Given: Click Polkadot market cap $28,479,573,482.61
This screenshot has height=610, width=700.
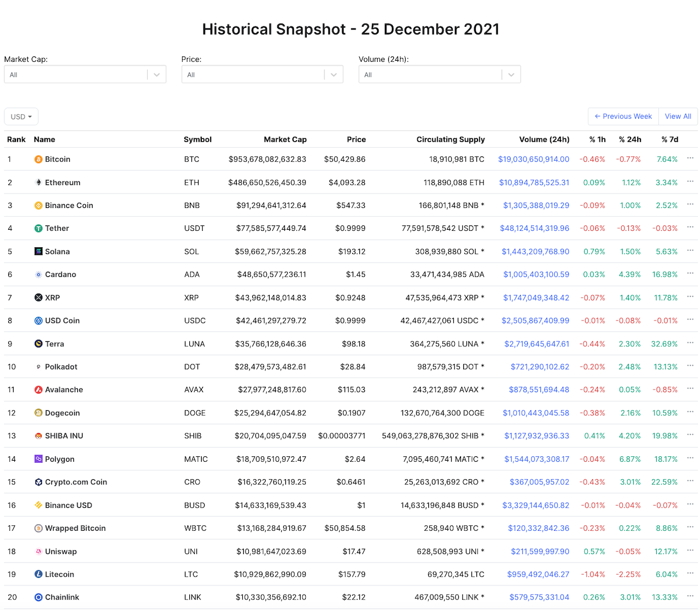Looking at the screenshot, I should [270, 367].
